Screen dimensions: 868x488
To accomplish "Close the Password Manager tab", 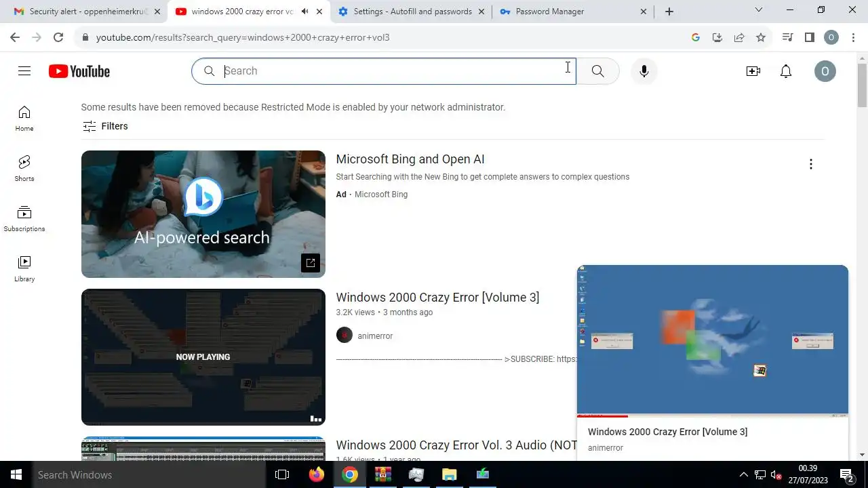I will click(x=644, y=12).
